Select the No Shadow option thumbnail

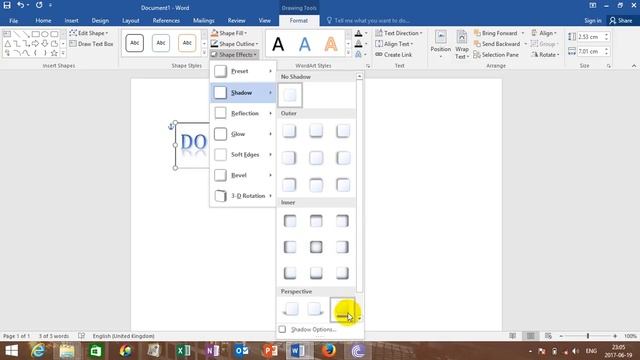pos(290,95)
